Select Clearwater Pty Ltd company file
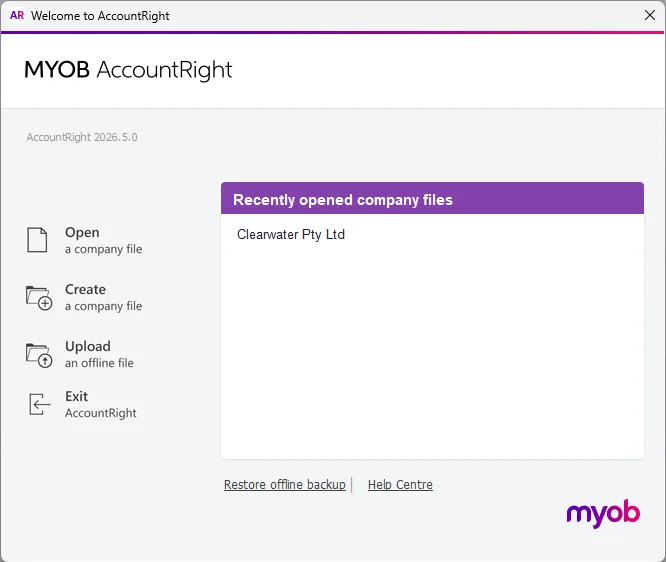 click(x=291, y=234)
